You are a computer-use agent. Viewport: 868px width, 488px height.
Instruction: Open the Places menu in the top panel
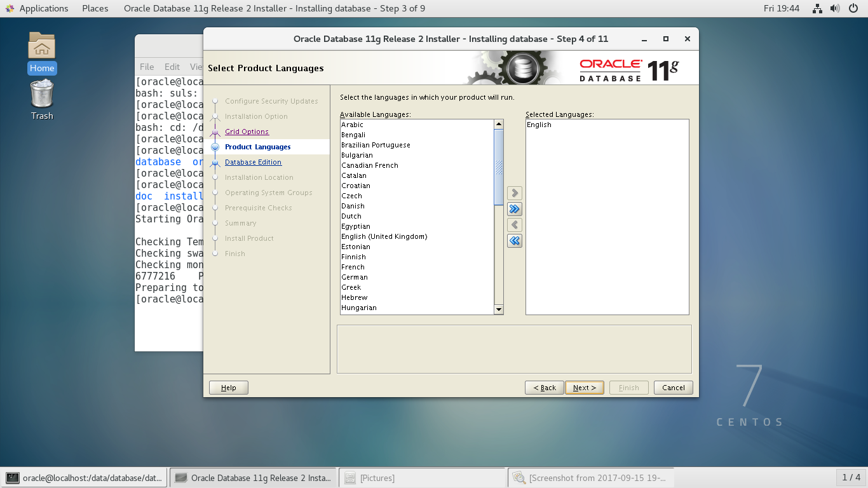[95, 8]
